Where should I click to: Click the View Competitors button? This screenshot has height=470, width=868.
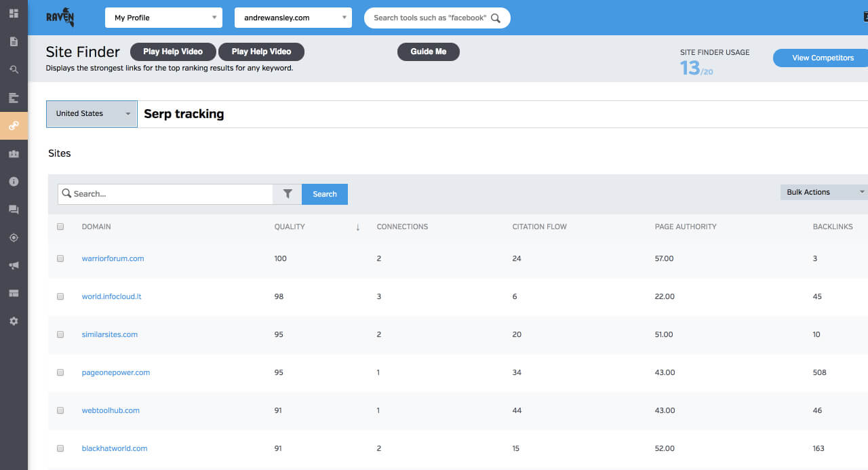coord(823,58)
